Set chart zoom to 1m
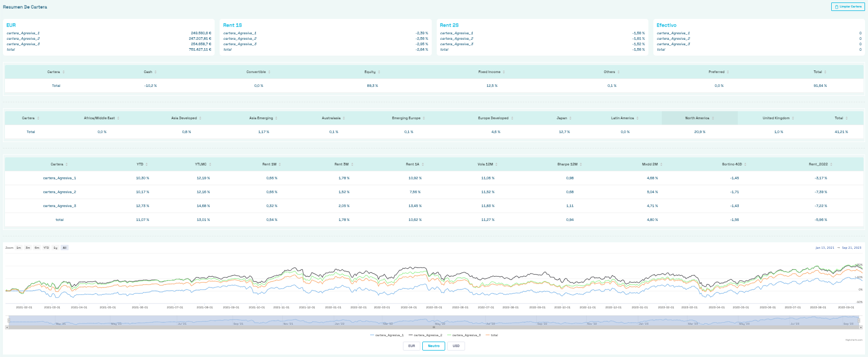 18,248
